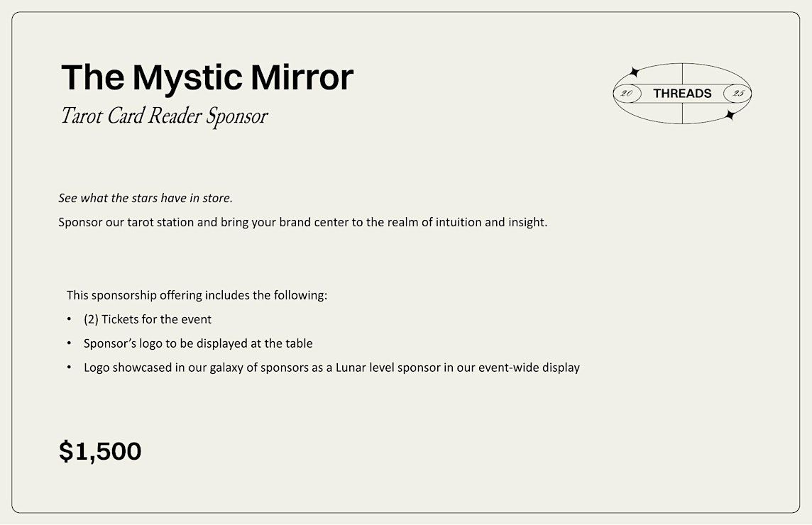812x525 pixels.
Task: Click the word 'Mirror' in title
Action: tap(302, 77)
